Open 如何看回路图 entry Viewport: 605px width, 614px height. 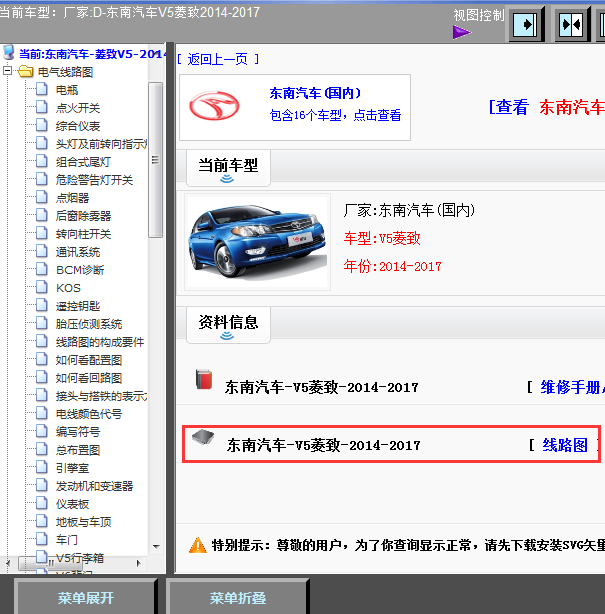tap(89, 378)
